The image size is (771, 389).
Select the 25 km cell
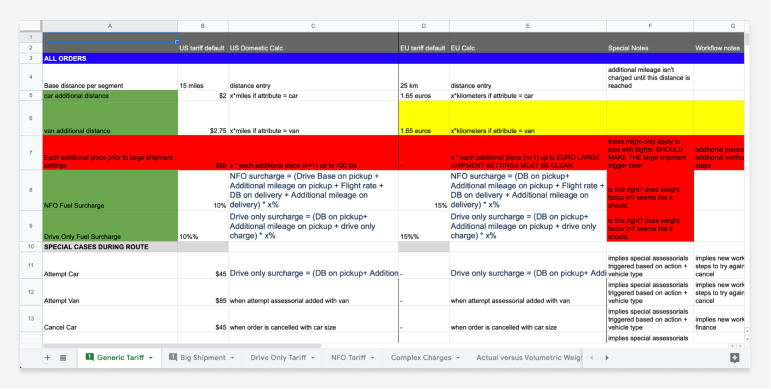423,77
